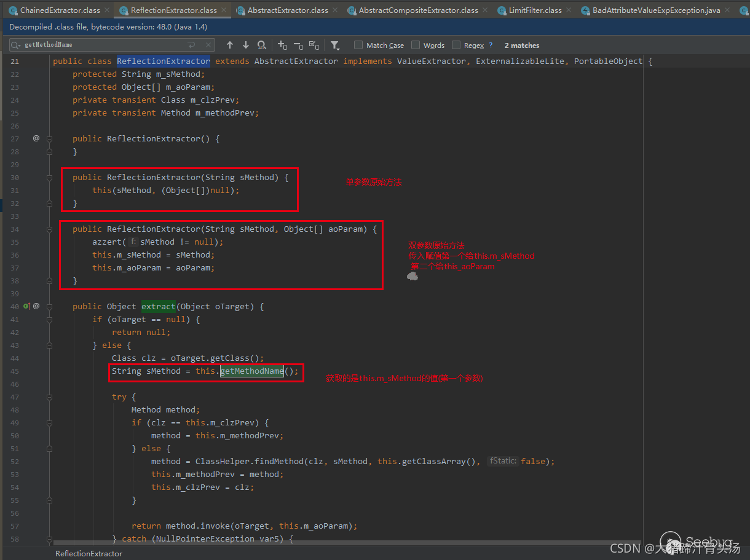Collapse the extract method fold at line 40
Viewport: 750px width, 560px height.
(x=49, y=306)
